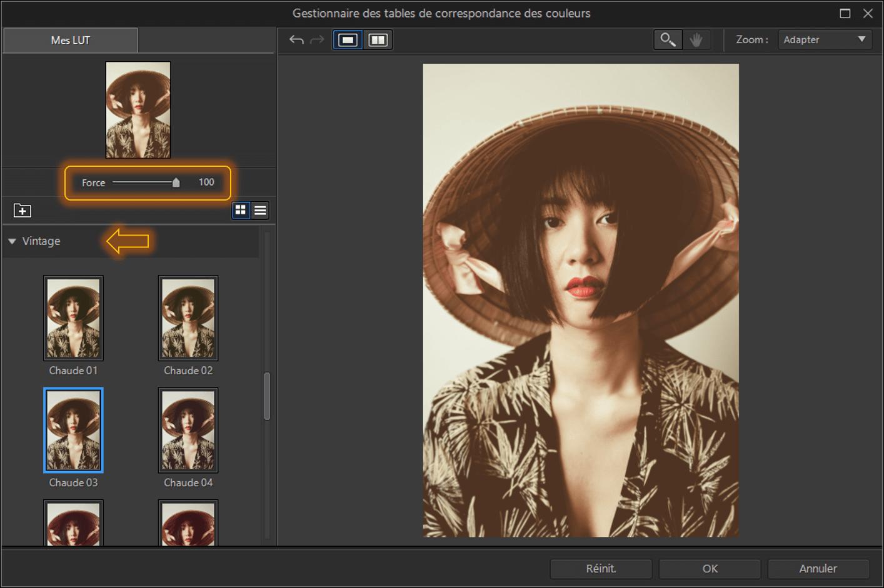Switch to split before/after preview
Screen dimensions: 884x588
click(x=378, y=40)
